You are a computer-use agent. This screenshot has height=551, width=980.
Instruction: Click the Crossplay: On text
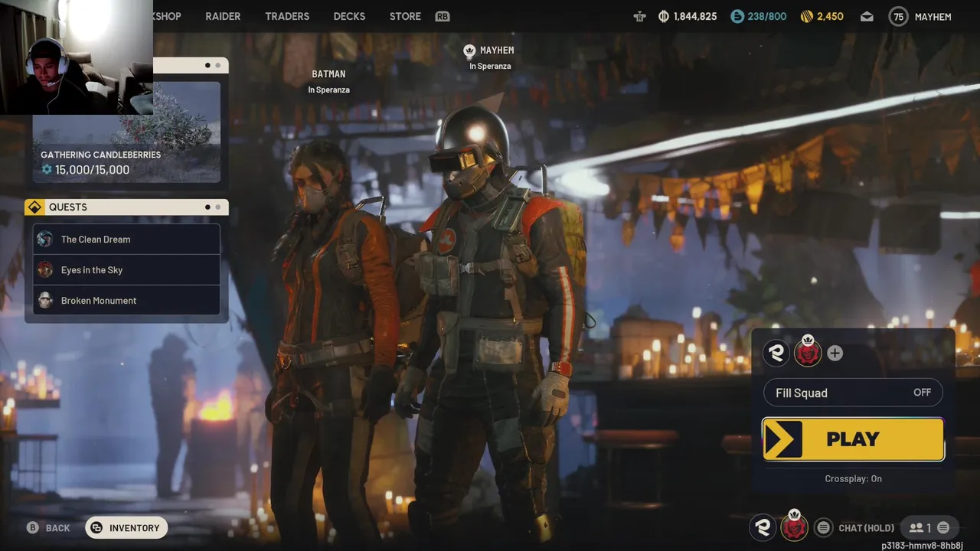point(853,479)
